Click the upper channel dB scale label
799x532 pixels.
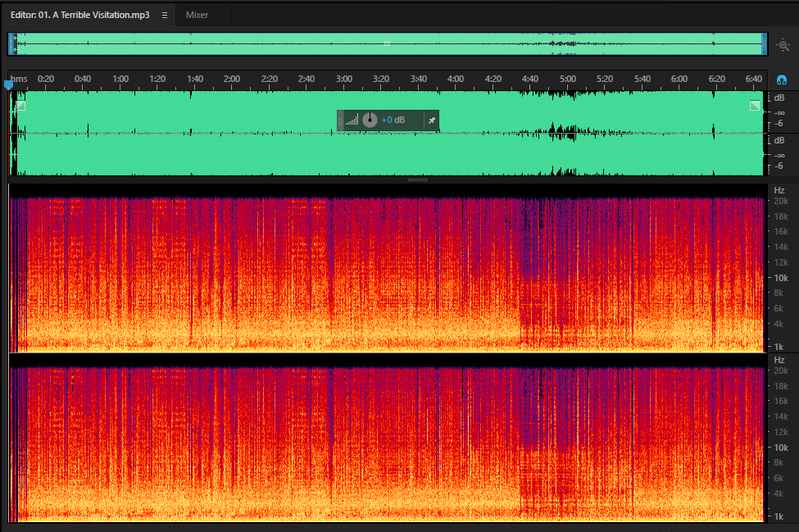[779, 98]
